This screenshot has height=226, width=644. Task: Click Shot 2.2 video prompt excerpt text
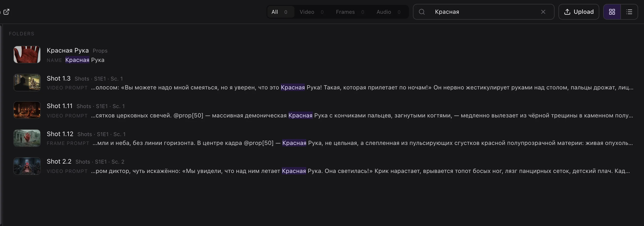click(x=360, y=171)
